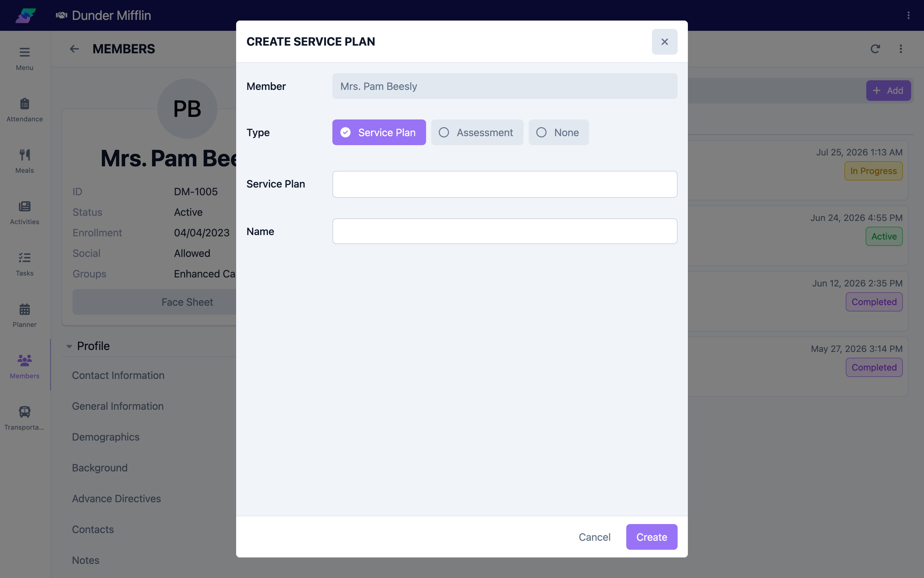Image resolution: width=924 pixels, height=578 pixels.
Task: Open Notes profile section
Action: pyautogui.click(x=86, y=560)
